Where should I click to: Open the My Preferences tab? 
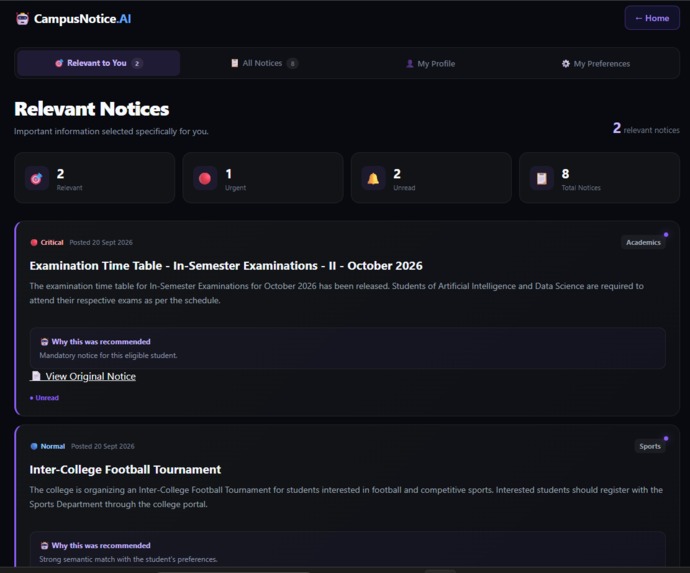pyautogui.click(x=596, y=64)
